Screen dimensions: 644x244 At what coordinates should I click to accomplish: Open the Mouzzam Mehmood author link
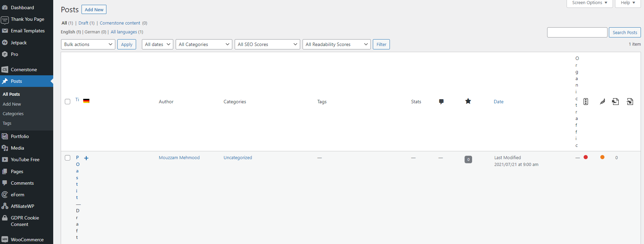coord(179,158)
